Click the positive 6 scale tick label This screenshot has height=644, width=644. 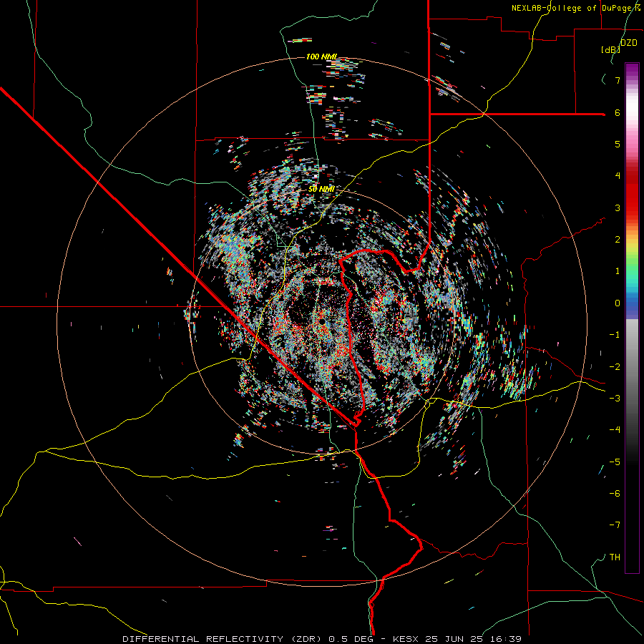[618, 112]
